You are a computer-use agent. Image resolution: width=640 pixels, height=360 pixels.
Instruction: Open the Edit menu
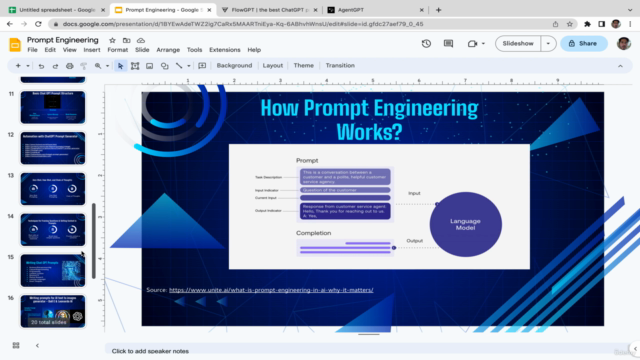tap(50, 50)
